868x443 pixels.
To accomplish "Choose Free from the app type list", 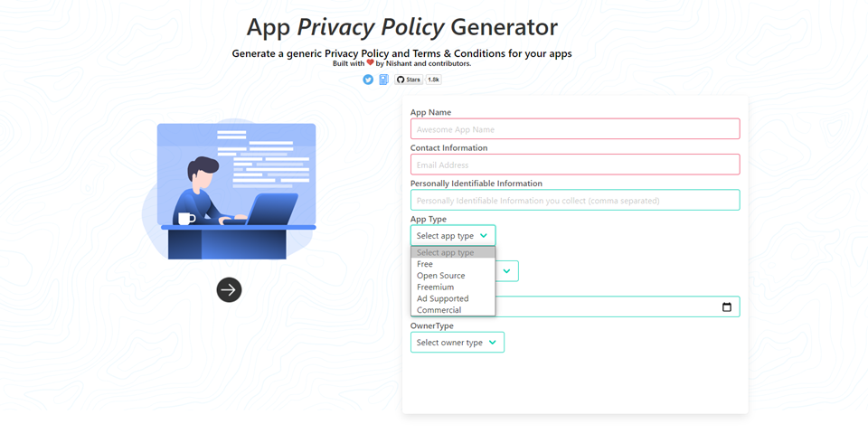I will [x=425, y=264].
